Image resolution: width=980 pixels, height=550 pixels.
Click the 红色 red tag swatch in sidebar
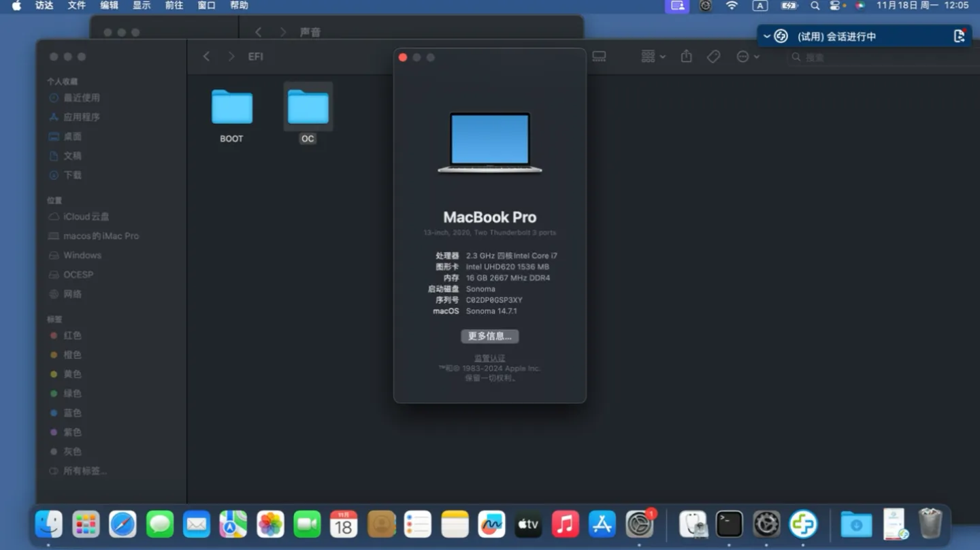point(53,336)
